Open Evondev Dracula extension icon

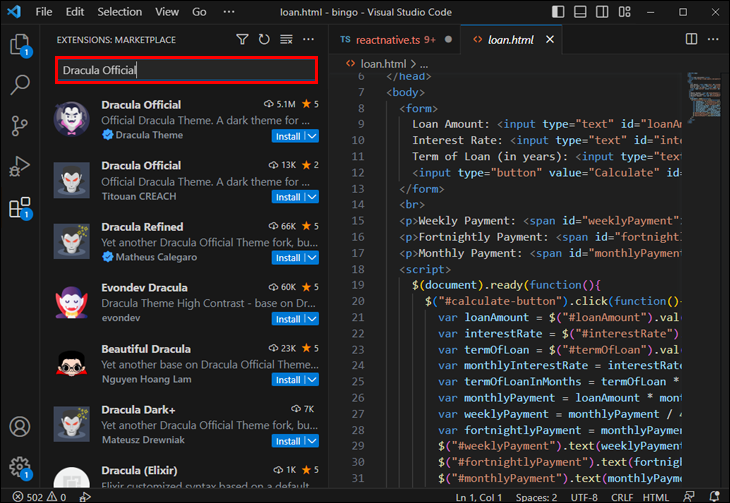pyautogui.click(x=71, y=302)
